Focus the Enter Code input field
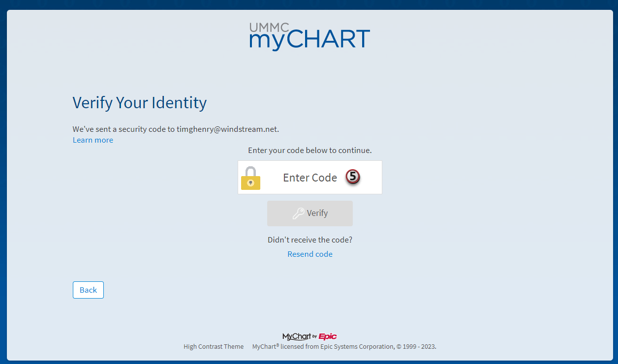The height and width of the screenshot is (364, 618). pos(310,178)
